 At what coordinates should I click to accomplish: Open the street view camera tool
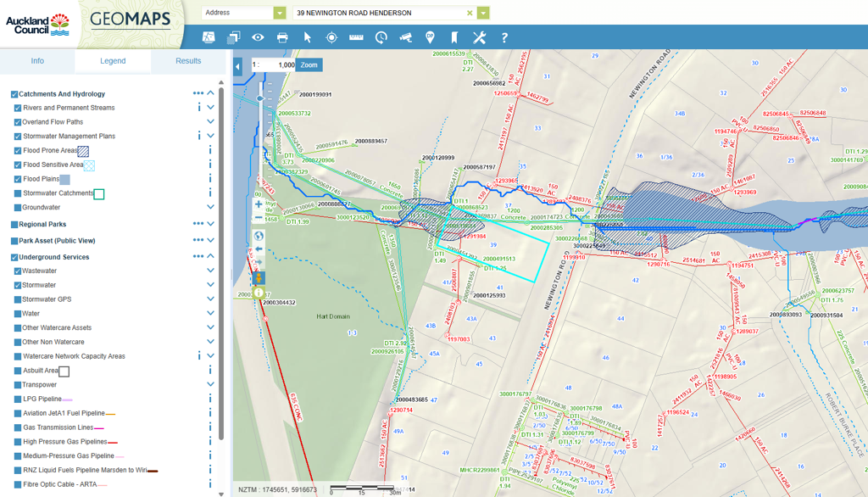405,37
